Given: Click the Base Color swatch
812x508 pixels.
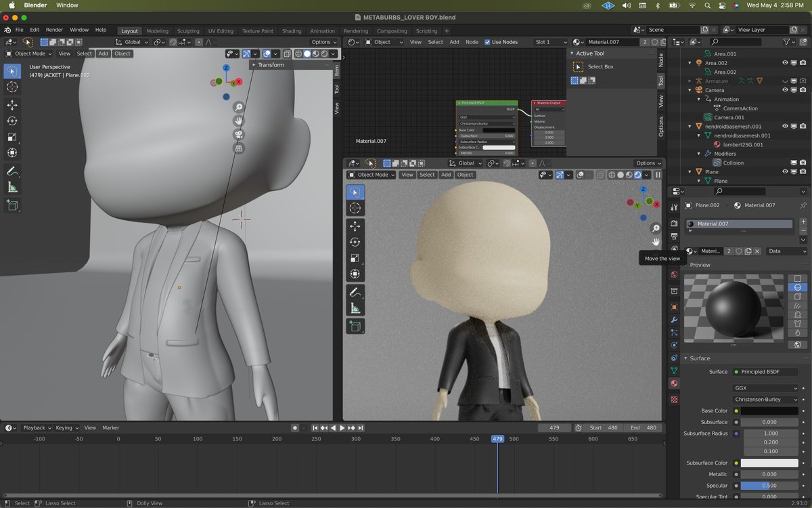Looking at the screenshot, I should tap(770, 410).
